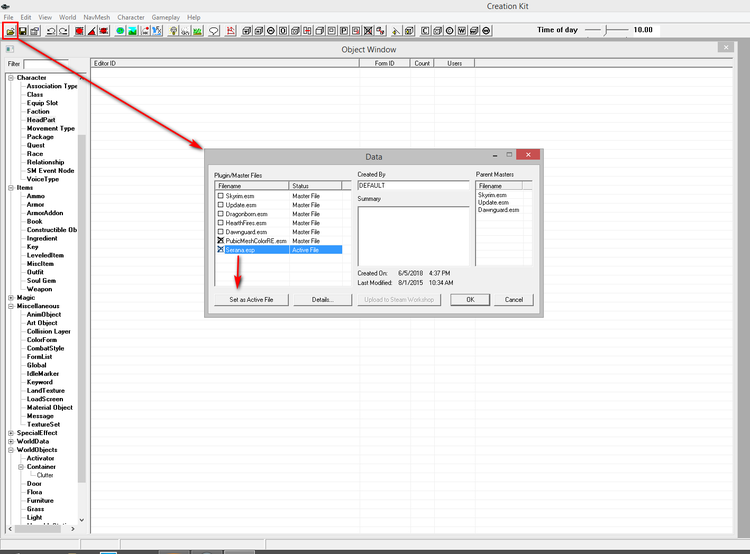
Task: Expand the Magic tree node
Action: tap(11, 298)
